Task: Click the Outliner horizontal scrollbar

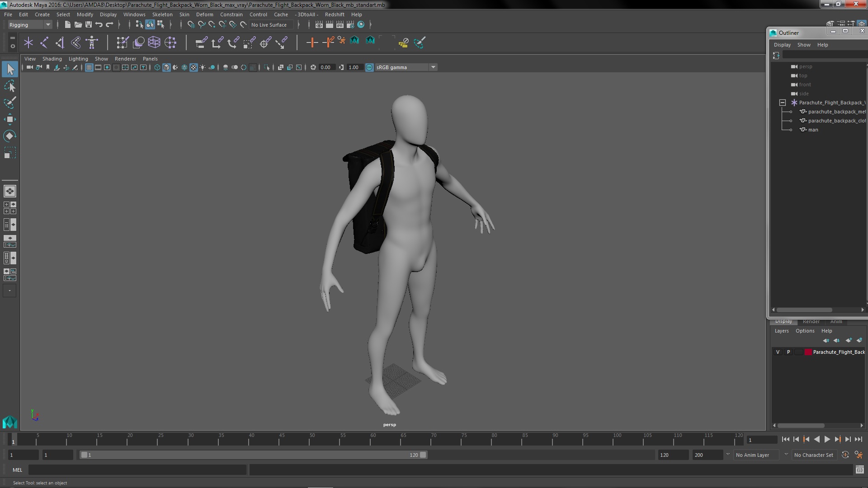Action: 804,310
